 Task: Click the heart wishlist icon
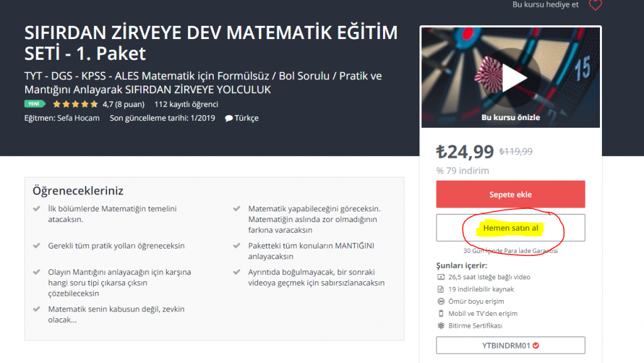(595, 5)
